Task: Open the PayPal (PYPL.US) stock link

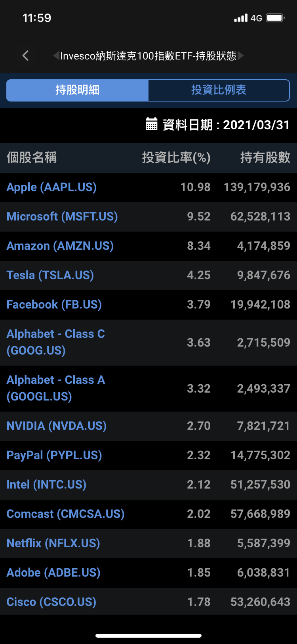Action: [x=54, y=455]
